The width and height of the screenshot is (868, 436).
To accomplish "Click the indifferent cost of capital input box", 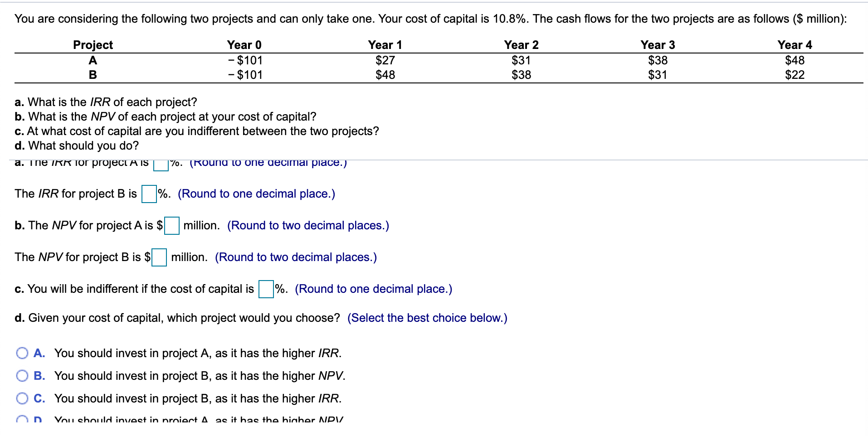I will (x=266, y=289).
